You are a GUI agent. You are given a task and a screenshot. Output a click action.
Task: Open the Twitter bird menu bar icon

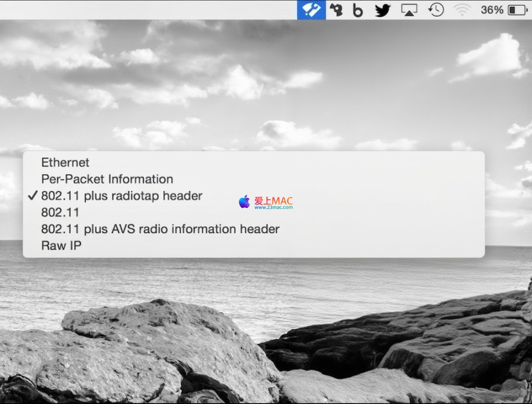(383, 10)
